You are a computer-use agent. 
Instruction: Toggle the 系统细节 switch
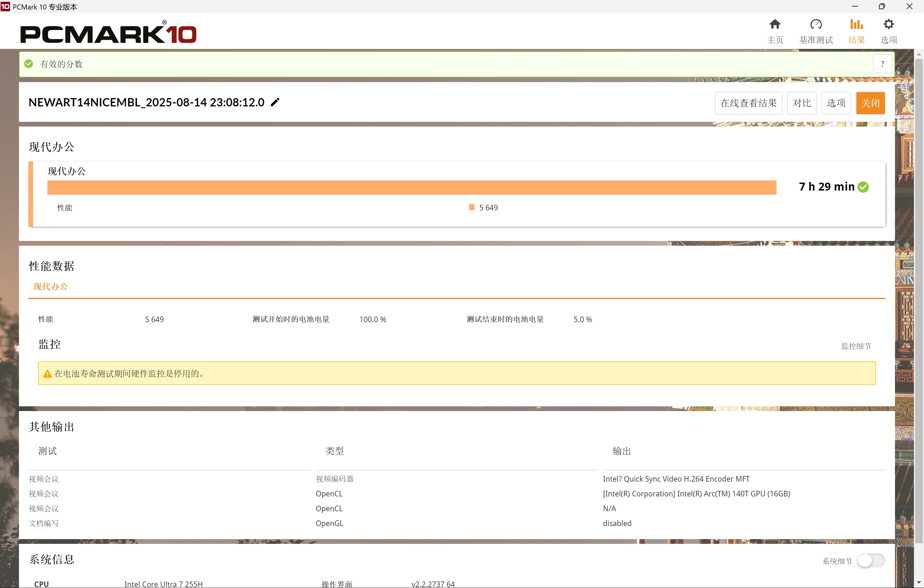(x=871, y=560)
